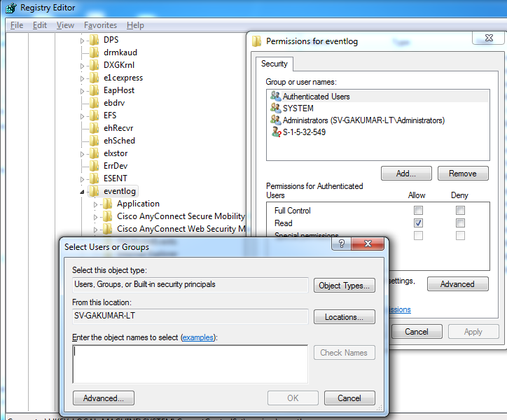The width and height of the screenshot is (507, 420).
Task: Click the ehSched folder icon
Action: [x=94, y=141]
